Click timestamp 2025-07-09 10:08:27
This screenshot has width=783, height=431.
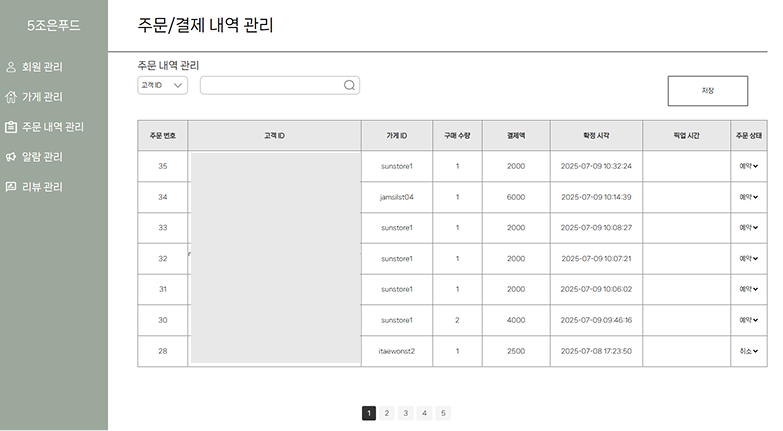point(596,228)
